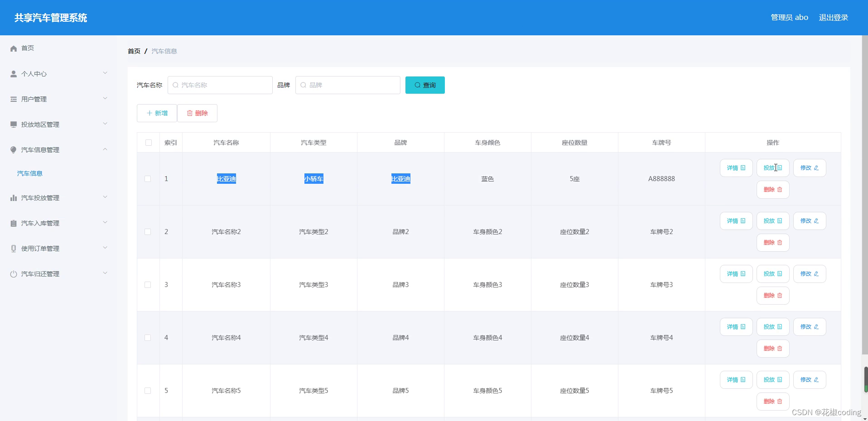Expand the 个人中心 menu arrow
This screenshot has height=421, width=868.
click(x=105, y=73)
